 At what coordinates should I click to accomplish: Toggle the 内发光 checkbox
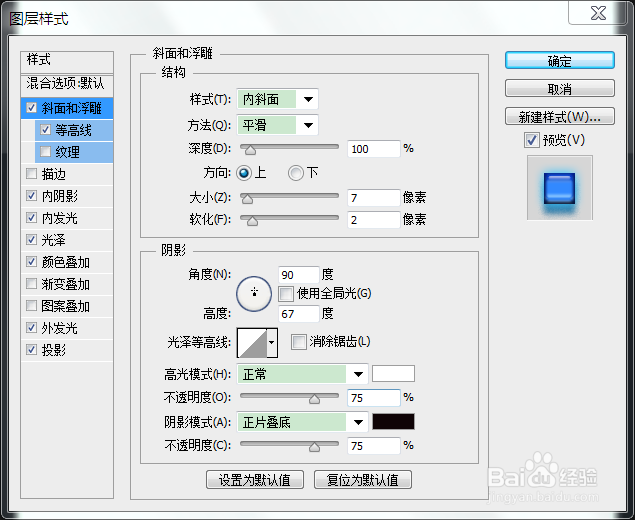[31, 217]
